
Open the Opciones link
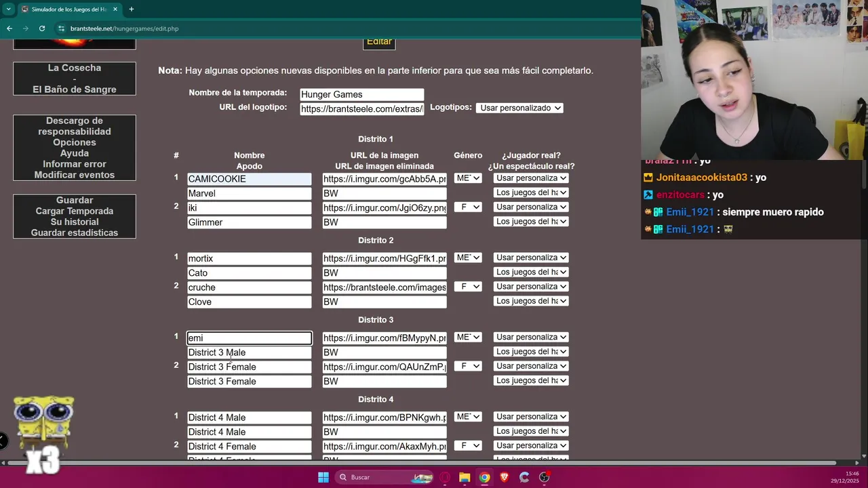coord(75,142)
